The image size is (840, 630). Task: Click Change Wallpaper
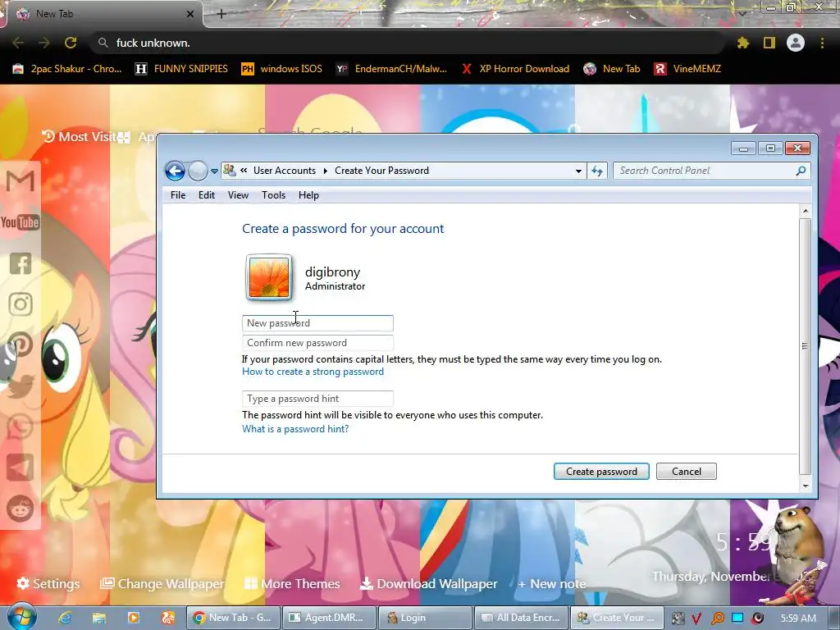(x=162, y=583)
